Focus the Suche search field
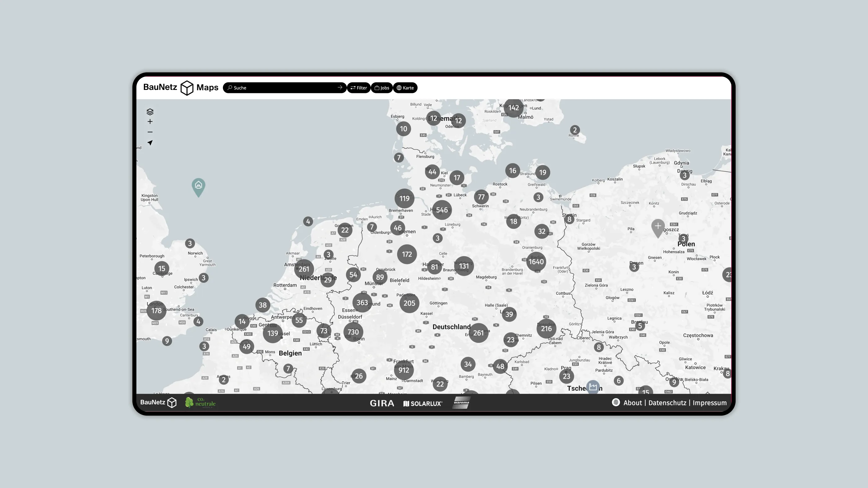Image resolution: width=868 pixels, height=488 pixels. coord(284,88)
